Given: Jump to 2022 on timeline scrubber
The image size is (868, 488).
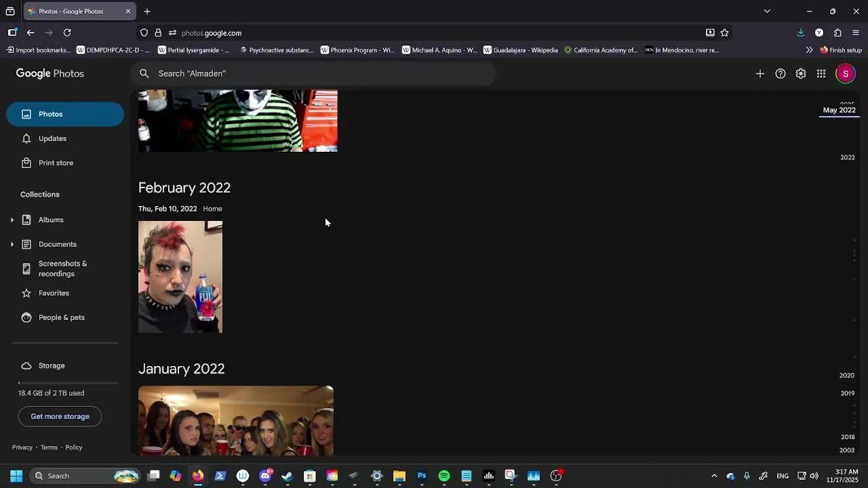Looking at the screenshot, I should (848, 157).
